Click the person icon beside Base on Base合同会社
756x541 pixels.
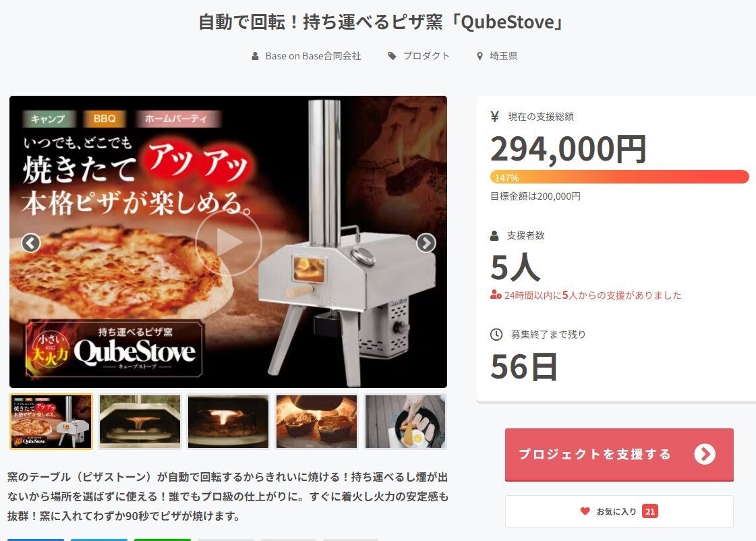click(255, 56)
